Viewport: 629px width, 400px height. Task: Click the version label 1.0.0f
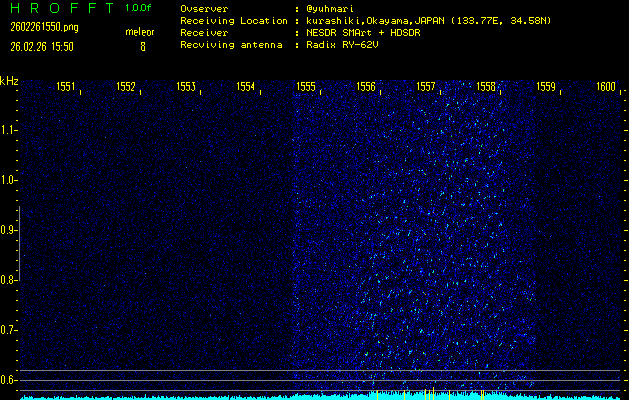click(x=138, y=8)
